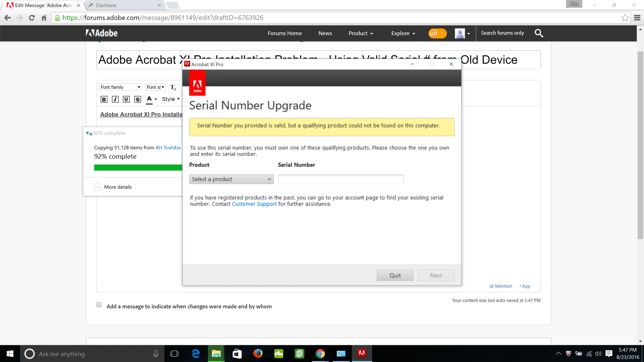
Task: Toggle underline formatting button
Action: (126, 99)
